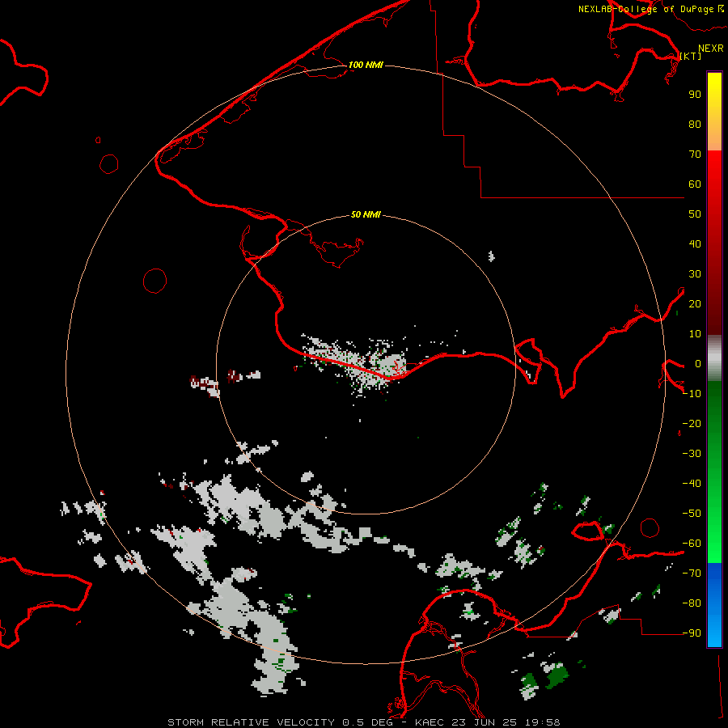Click the 30 value on the velocity scale

(695, 274)
